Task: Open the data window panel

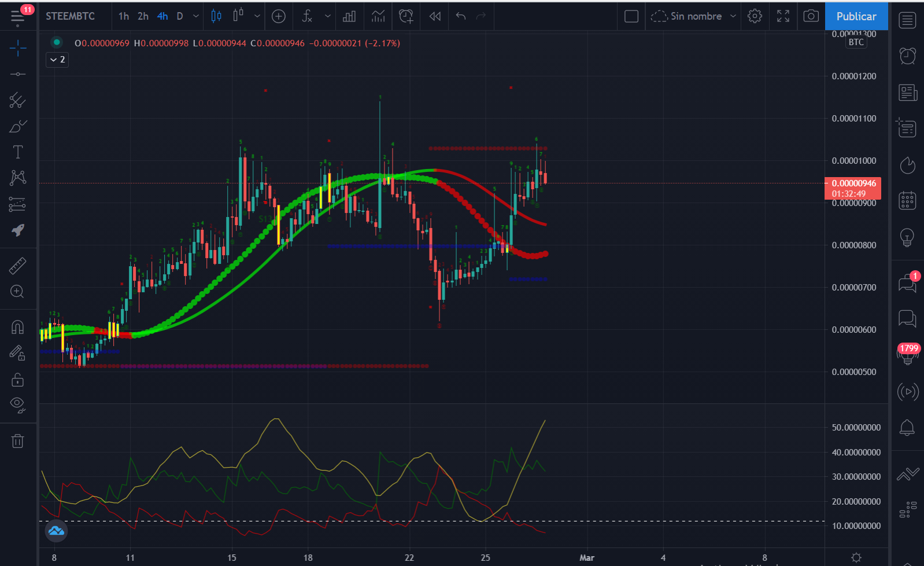Action: click(907, 128)
